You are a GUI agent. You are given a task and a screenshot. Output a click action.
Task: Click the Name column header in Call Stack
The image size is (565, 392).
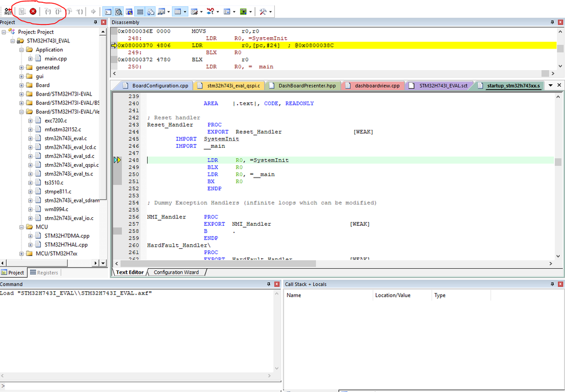coord(328,295)
